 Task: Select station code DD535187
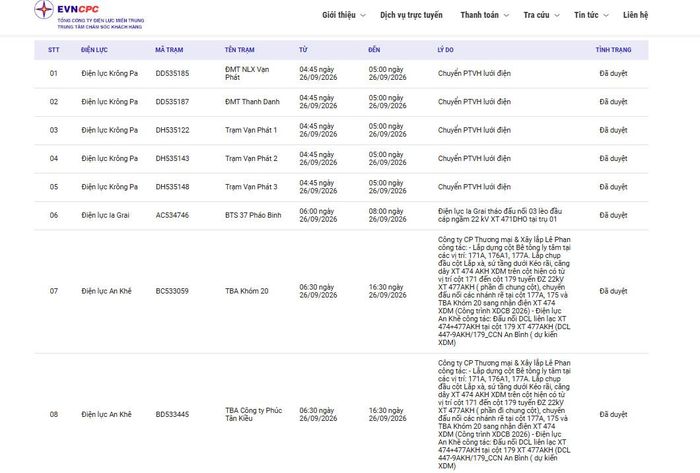pyautogui.click(x=172, y=102)
